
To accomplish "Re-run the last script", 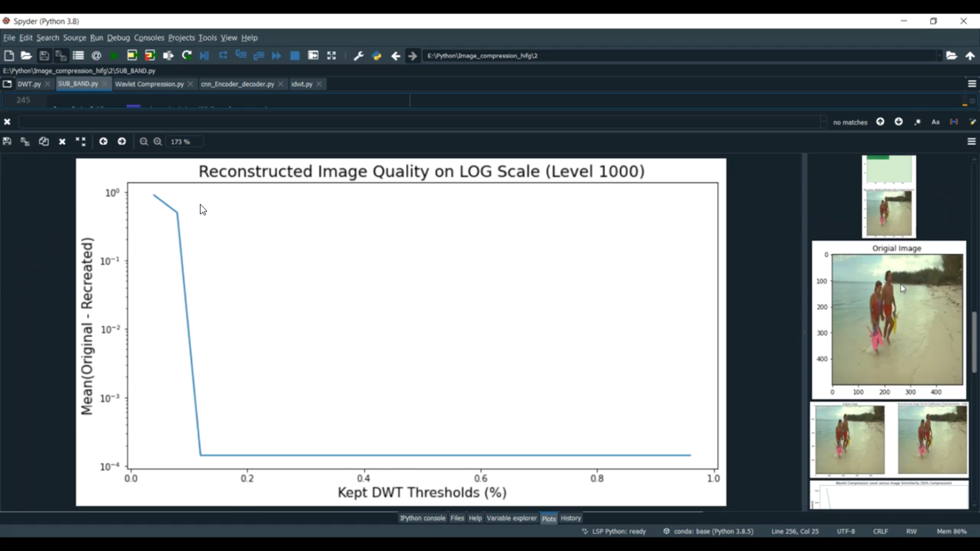I will coord(186,56).
